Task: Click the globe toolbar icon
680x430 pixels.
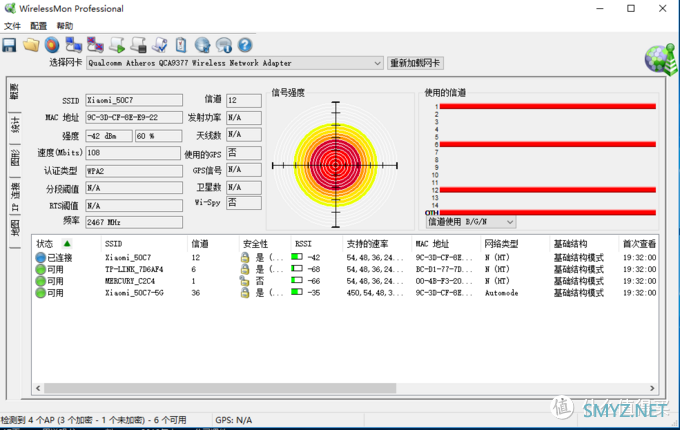Action: (x=202, y=45)
